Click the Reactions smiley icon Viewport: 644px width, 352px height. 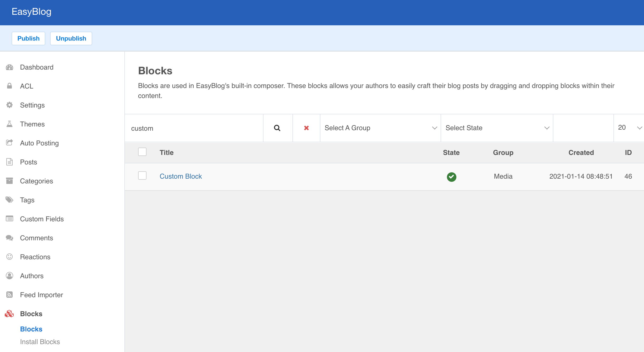[9, 257]
